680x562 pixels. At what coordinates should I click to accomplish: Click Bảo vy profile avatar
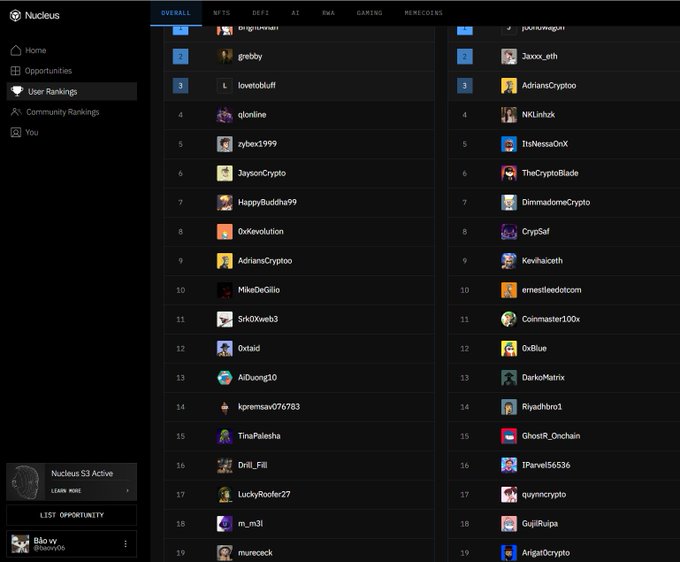[20, 544]
